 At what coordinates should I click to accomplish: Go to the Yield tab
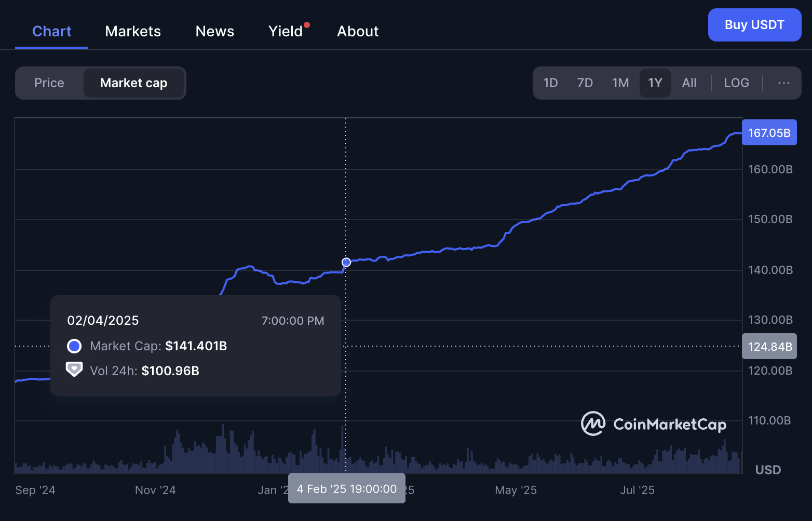pos(286,31)
